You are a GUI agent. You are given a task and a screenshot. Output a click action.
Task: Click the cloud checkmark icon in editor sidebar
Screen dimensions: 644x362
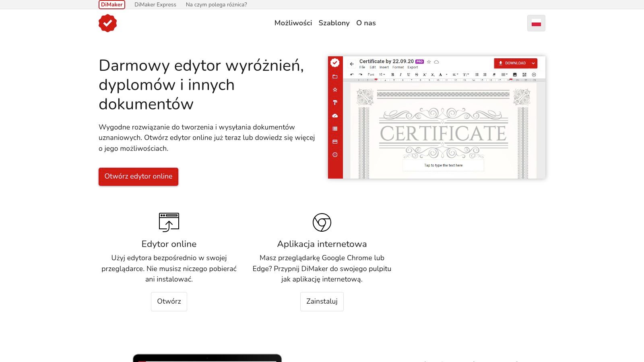tap(335, 116)
